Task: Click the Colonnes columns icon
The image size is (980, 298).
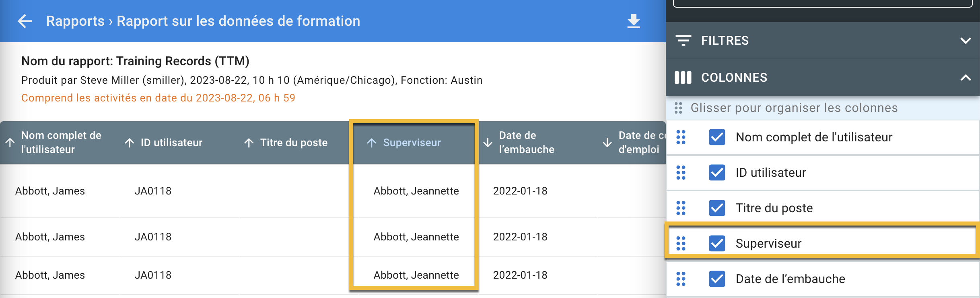Action: 683,77
